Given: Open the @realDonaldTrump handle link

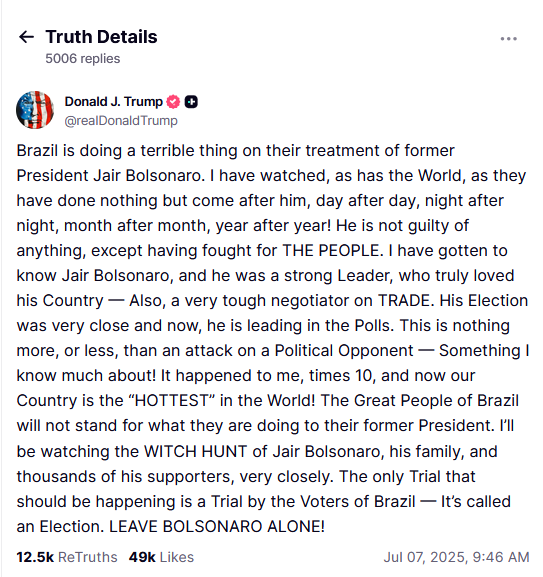Looking at the screenshot, I should [x=121, y=121].
